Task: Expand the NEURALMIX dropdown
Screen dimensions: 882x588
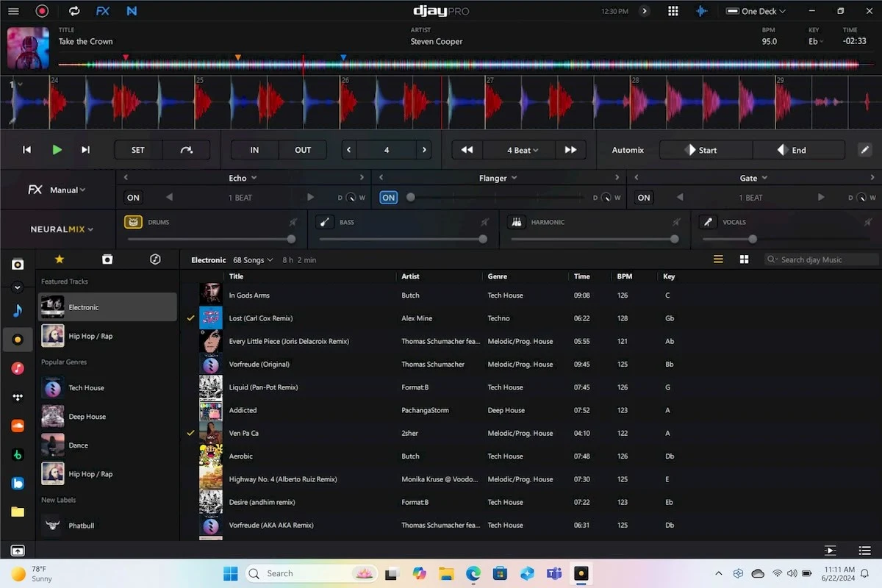Action: click(x=62, y=229)
